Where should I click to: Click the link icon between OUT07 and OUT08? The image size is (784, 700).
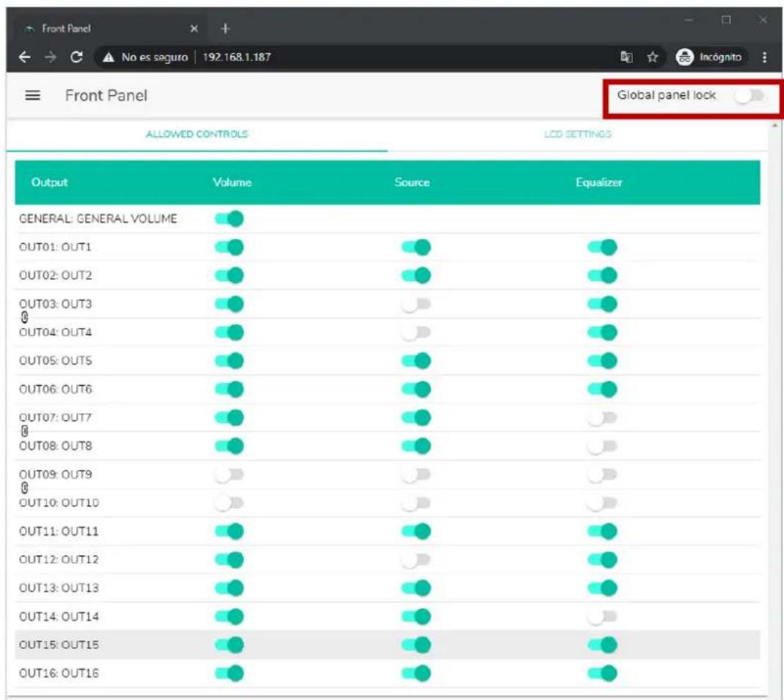24,431
